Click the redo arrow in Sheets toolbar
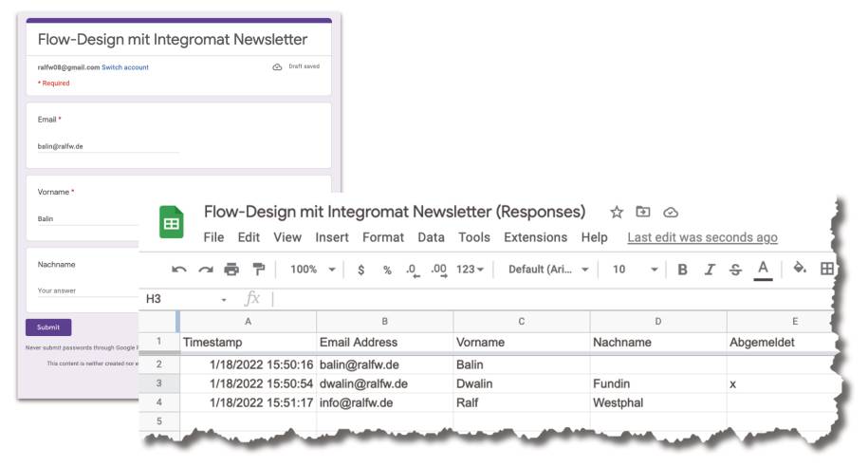 coord(205,270)
